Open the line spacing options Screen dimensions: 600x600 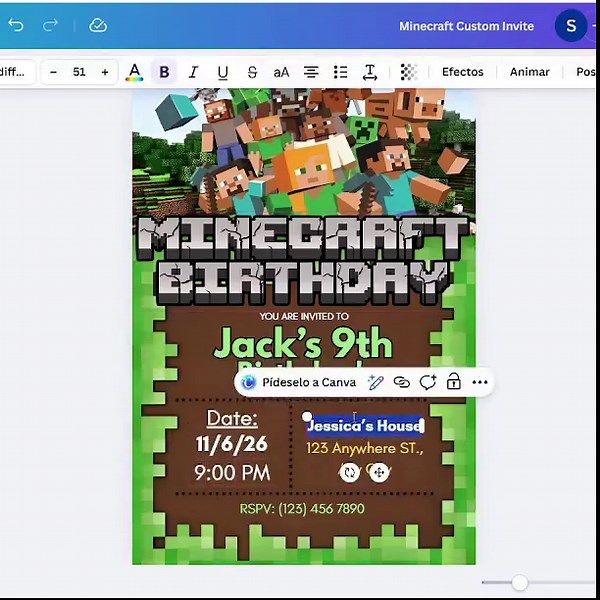pos(370,72)
